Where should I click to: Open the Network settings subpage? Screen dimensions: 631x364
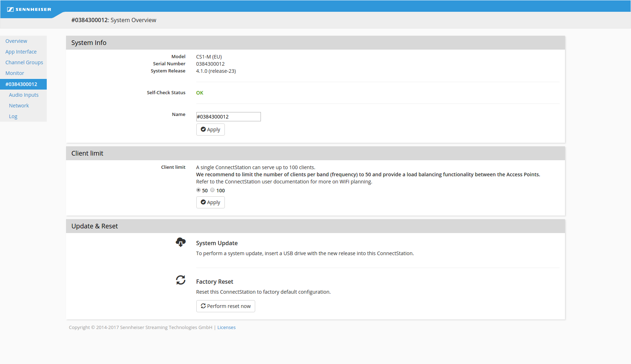(19, 106)
